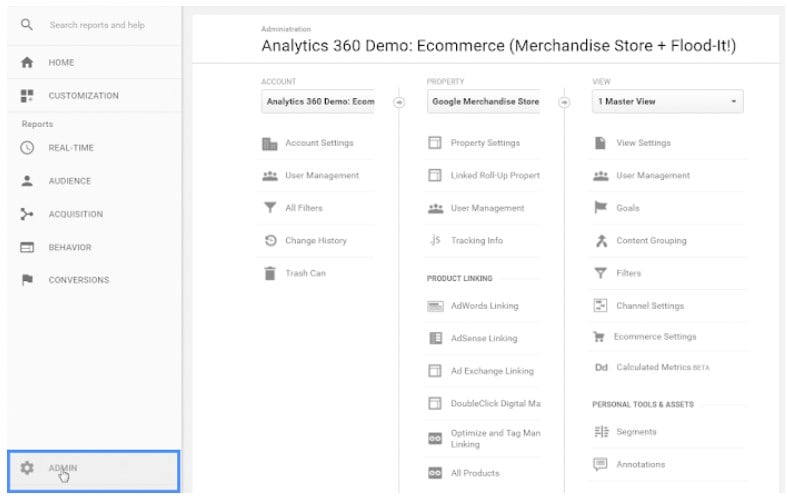Click the Content Grouping figure icon
Image resolution: width=788 pixels, height=496 pixels.
602,241
